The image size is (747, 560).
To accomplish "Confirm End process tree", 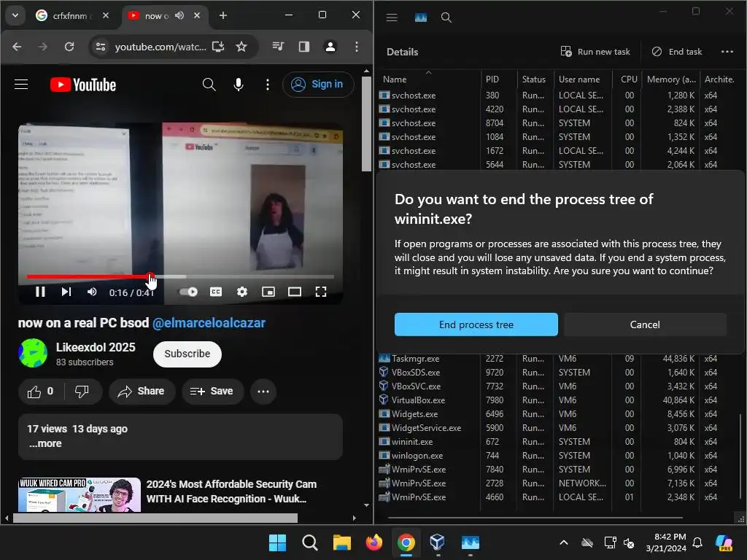I will coord(476,324).
